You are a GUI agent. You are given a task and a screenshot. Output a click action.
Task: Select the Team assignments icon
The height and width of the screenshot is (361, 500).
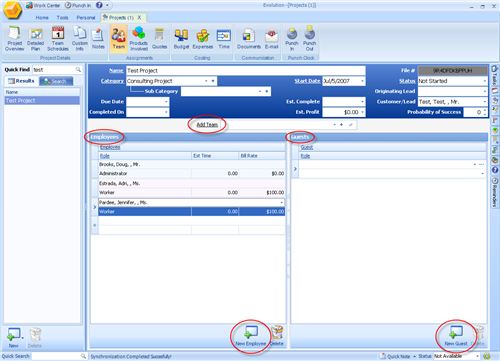coord(119,39)
